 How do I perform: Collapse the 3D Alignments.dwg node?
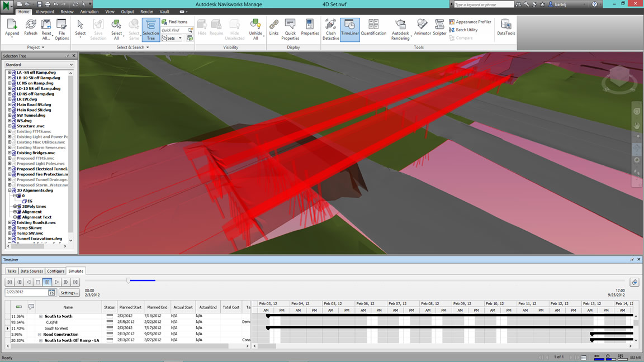(10, 190)
